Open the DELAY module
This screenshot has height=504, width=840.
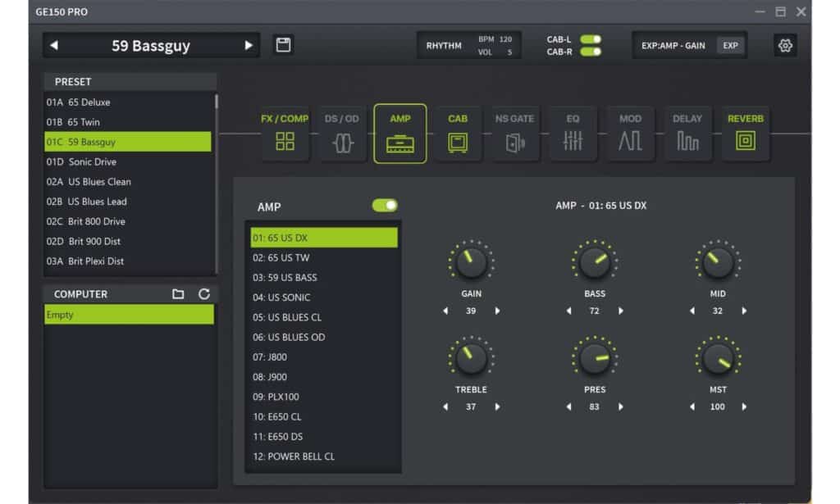point(687,134)
